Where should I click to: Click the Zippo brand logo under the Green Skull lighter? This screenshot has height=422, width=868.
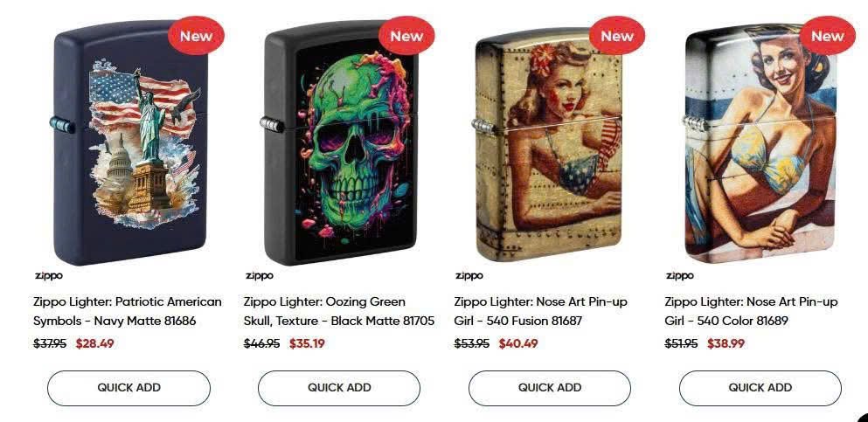pos(259,275)
